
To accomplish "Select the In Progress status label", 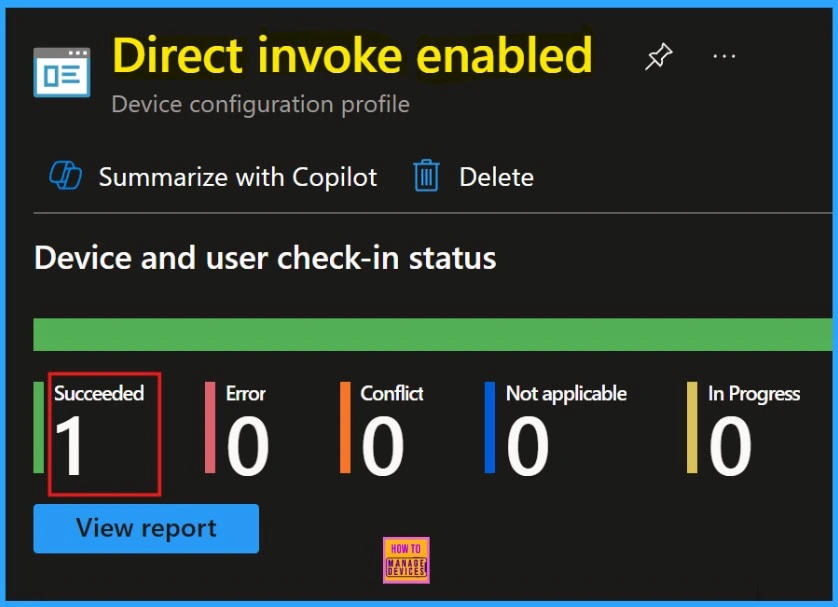I will pos(754,394).
